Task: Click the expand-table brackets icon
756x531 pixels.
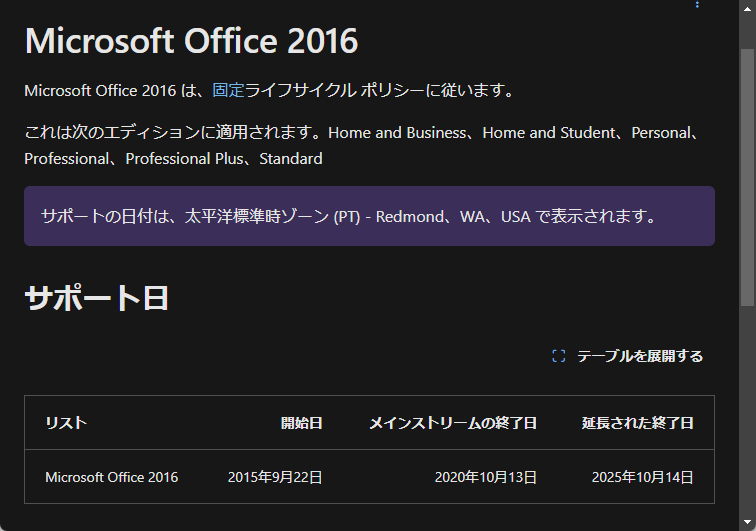Action: click(x=558, y=356)
